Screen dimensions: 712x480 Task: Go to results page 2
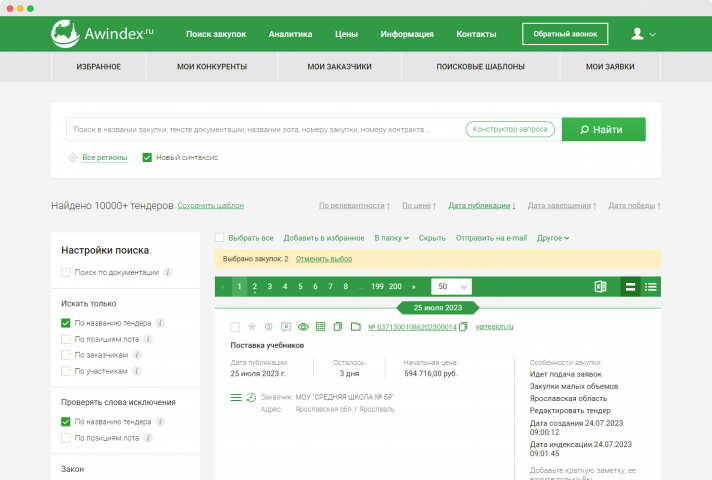pos(254,287)
